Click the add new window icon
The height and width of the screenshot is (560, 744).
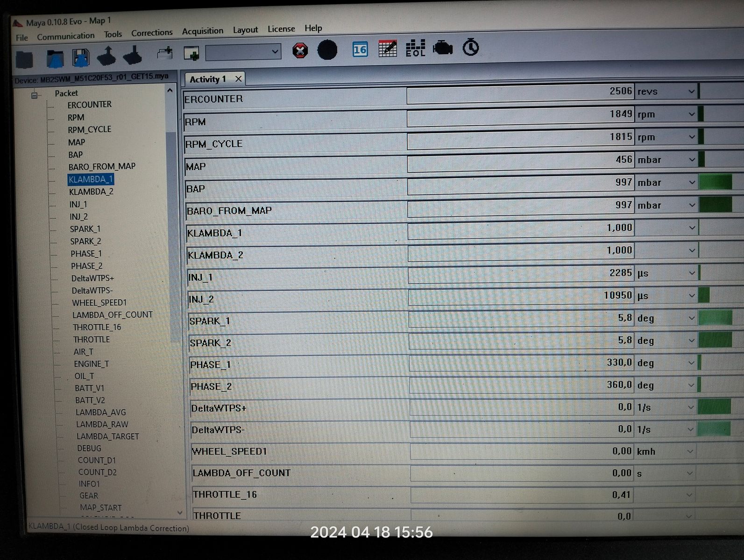tap(191, 53)
